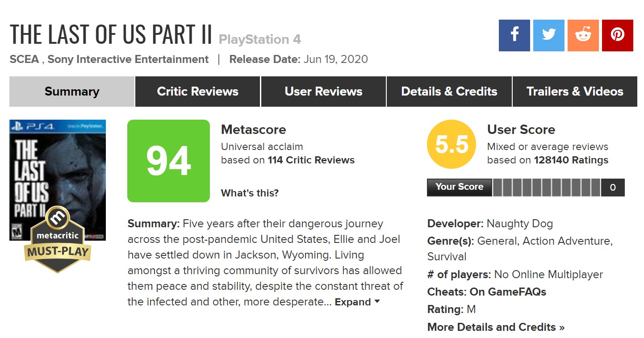This screenshot has height=338, width=644.
Task: Click the metacritic Must-Play badge
Action: pyautogui.click(x=57, y=240)
